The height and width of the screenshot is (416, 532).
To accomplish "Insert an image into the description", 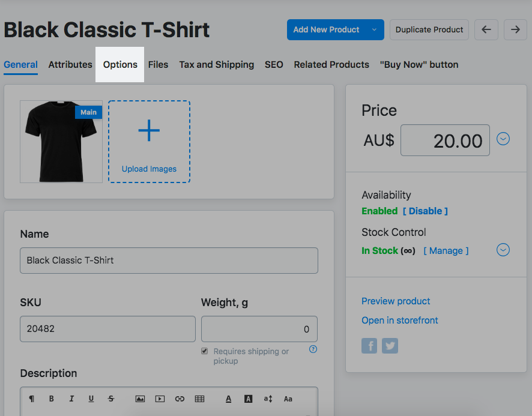I will (x=140, y=399).
